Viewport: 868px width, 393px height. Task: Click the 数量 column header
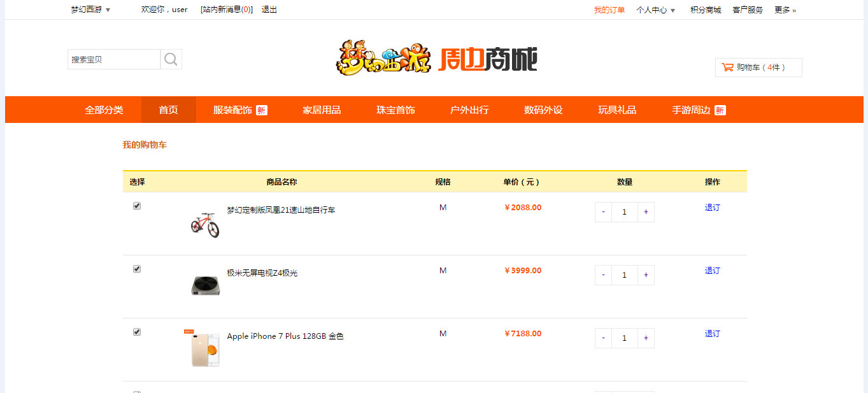[x=625, y=182]
